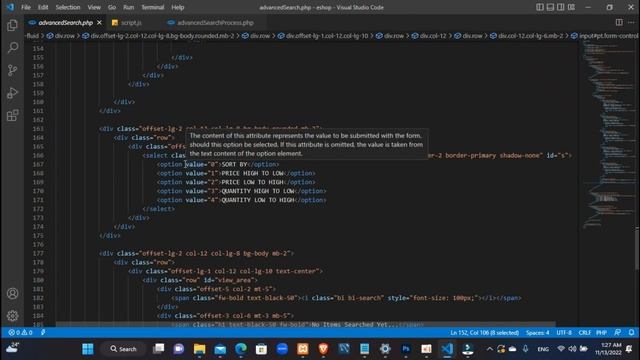Open Mail app from taskbar
Viewport: 640px width, 360px height.
point(220,349)
